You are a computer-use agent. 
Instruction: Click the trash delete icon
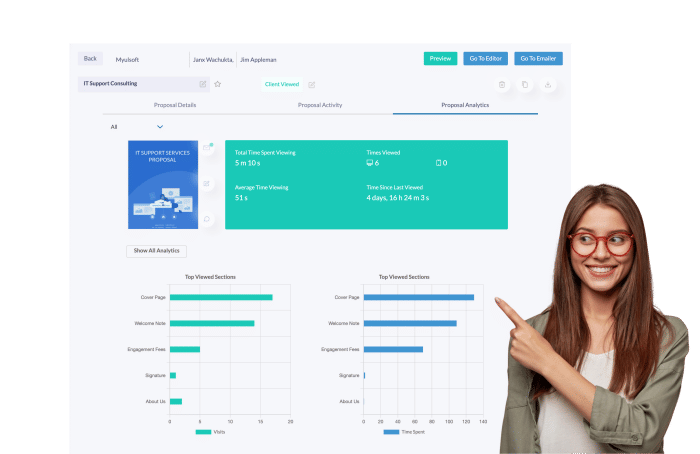pos(502,85)
